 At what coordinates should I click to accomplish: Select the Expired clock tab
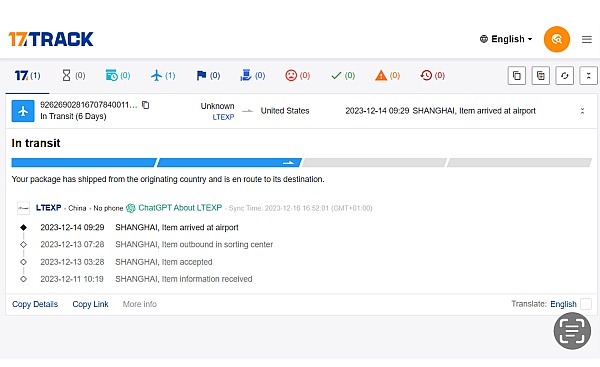pos(432,75)
